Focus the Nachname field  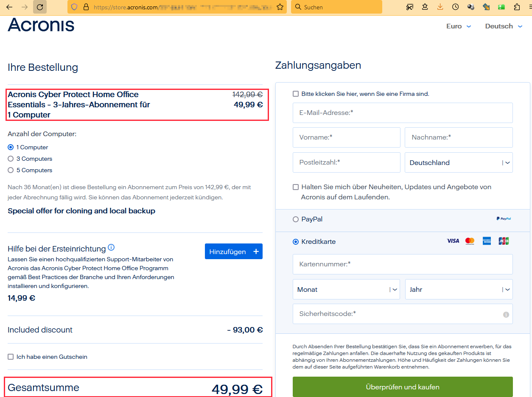pos(459,137)
